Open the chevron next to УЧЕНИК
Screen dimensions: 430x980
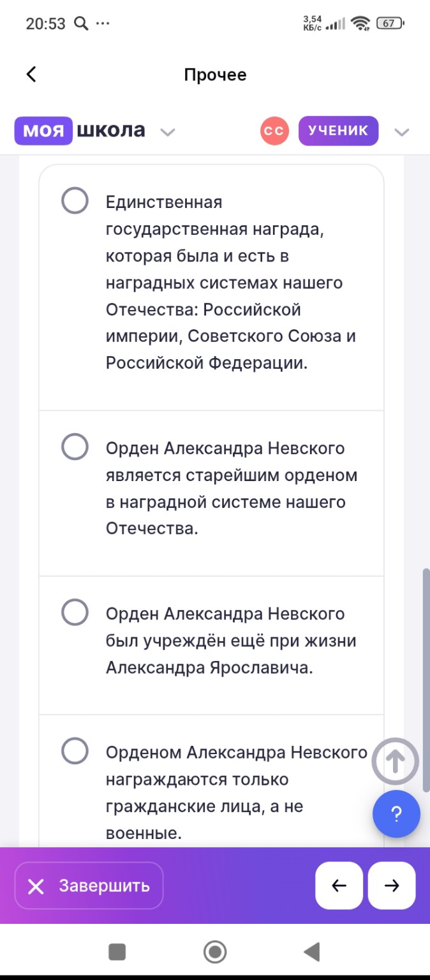coord(403,132)
